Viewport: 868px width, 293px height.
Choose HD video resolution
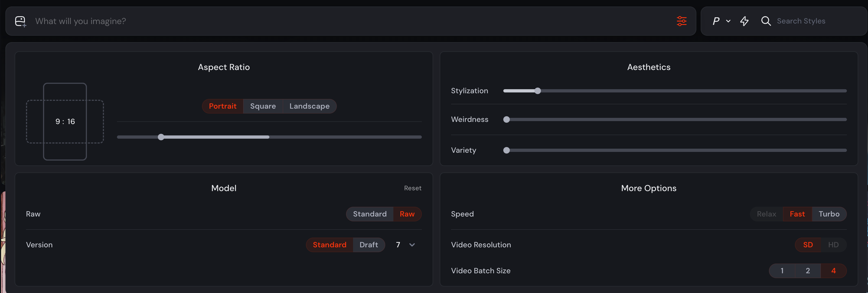click(833, 245)
